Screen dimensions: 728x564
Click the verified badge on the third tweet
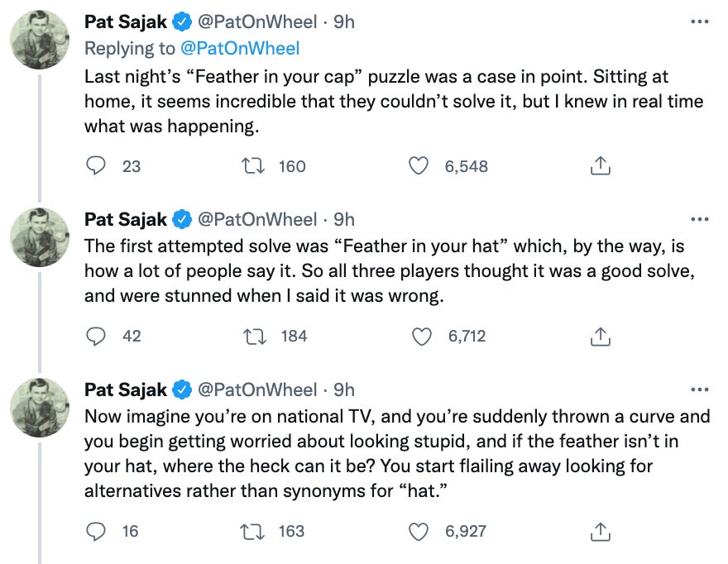point(181,390)
